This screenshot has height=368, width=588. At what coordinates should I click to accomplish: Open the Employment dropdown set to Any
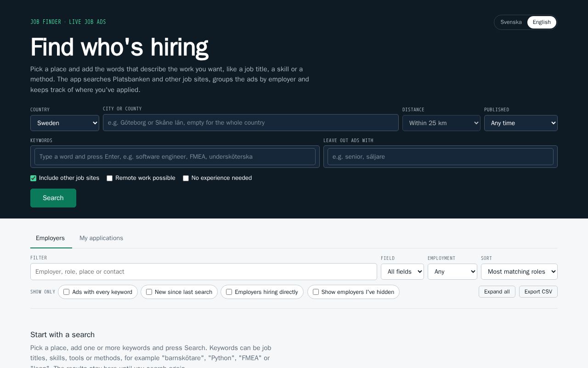point(452,271)
